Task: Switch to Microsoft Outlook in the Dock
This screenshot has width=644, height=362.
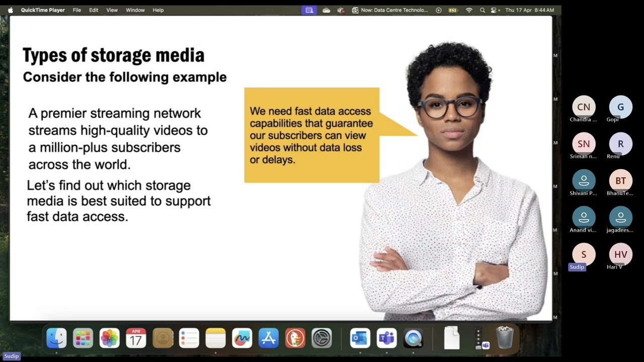Action: (360, 338)
